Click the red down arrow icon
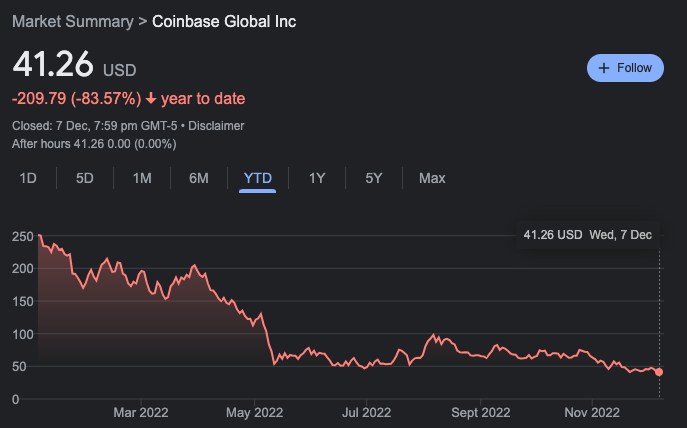 (151, 99)
